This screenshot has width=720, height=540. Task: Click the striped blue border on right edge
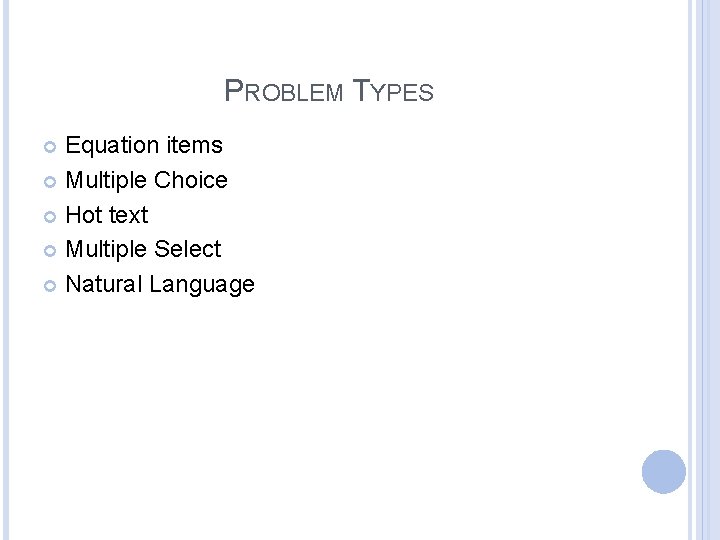pyautogui.click(x=704, y=270)
